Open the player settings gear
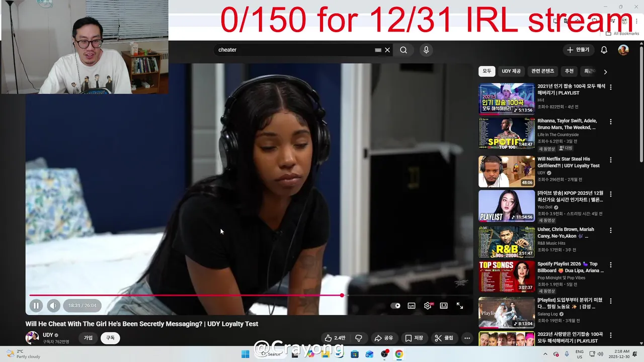The width and height of the screenshot is (644, 362). (x=428, y=306)
